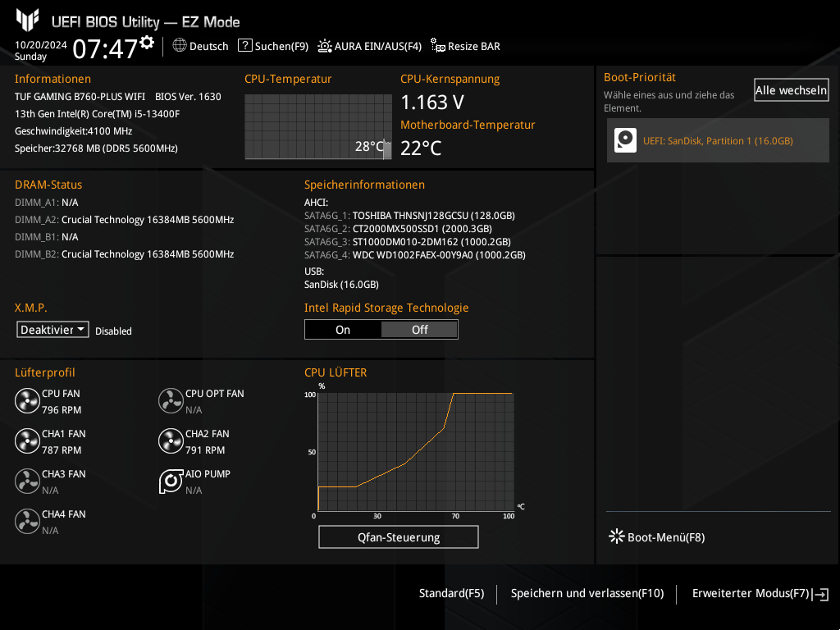This screenshot has width=840, height=630.
Task: Click the CPU LÜFTER curve graph
Action: click(416, 452)
